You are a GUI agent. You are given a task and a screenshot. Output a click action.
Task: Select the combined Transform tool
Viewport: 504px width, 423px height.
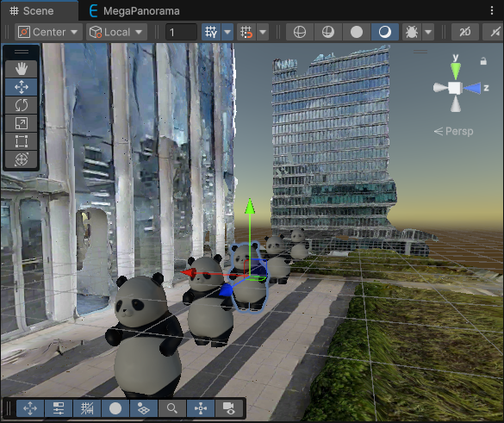pos(22,159)
